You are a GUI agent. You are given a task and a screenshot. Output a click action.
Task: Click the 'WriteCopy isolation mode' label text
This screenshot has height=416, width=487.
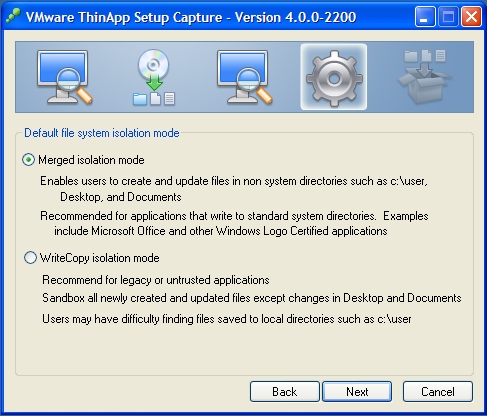coord(99,258)
